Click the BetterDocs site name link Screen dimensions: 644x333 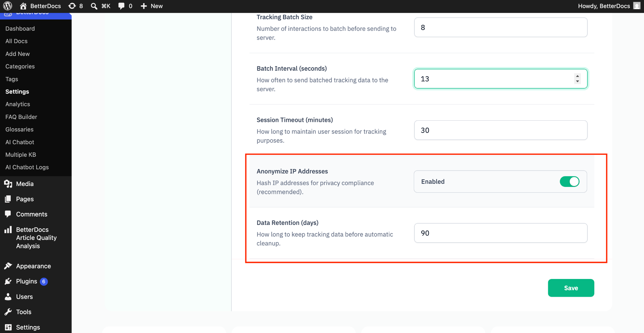pyautogui.click(x=46, y=6)
